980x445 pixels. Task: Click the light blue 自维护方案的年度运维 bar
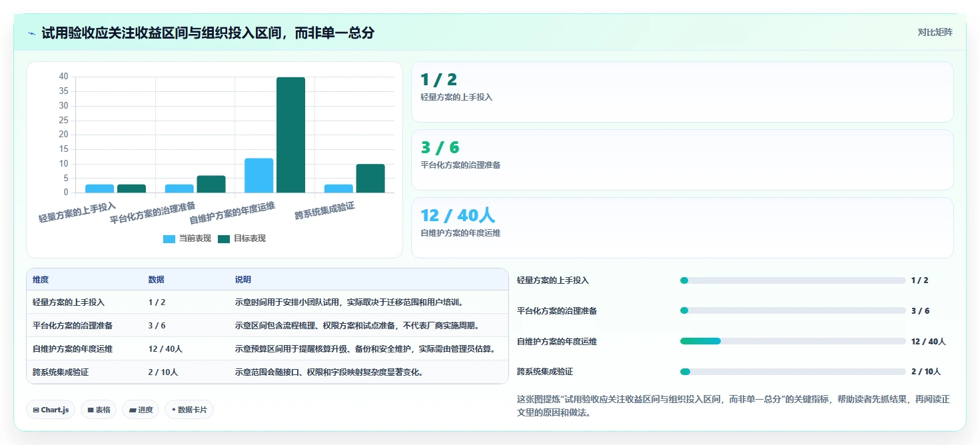point(258,176)
